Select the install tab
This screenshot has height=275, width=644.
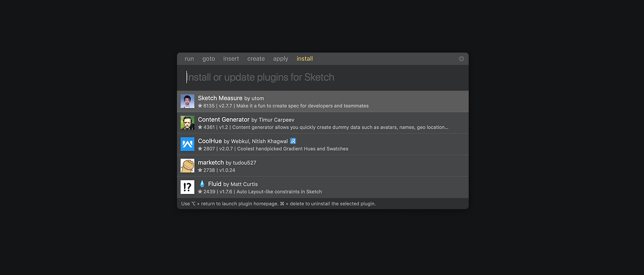305,59
